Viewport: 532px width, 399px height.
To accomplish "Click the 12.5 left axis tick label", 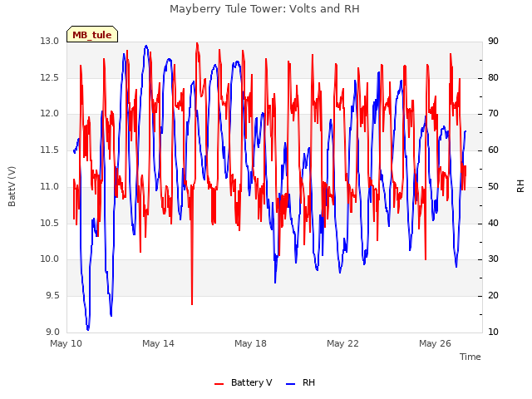I will [50, 77].
